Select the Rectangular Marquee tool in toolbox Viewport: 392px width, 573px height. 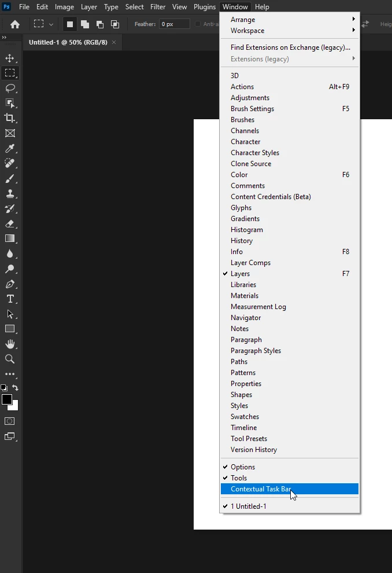point(10,73)
